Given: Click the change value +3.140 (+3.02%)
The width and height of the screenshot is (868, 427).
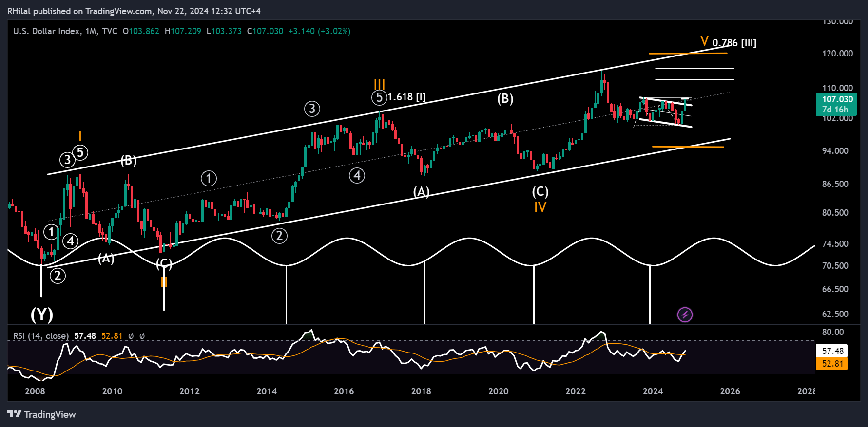Looking at the screenshot, I should pyautogui.click(x=320, y=31).
